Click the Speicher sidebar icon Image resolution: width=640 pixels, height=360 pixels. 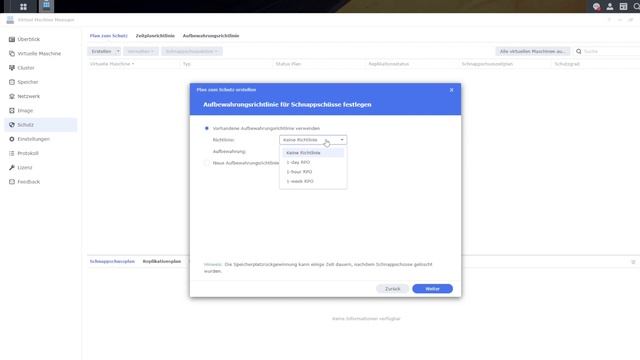(12, 82)
